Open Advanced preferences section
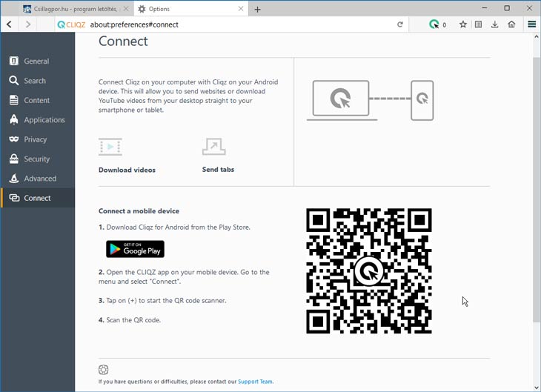The width and height of the screenshot is (541, 392). click(x=38, y=179)
